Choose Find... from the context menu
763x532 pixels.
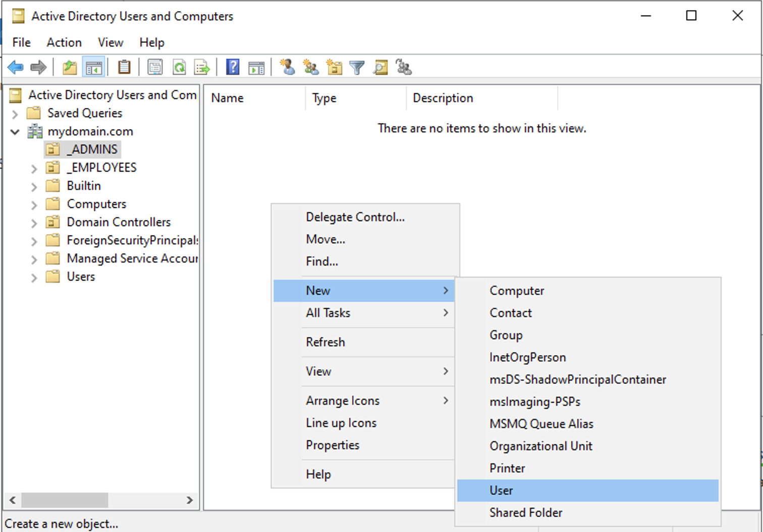364,261
